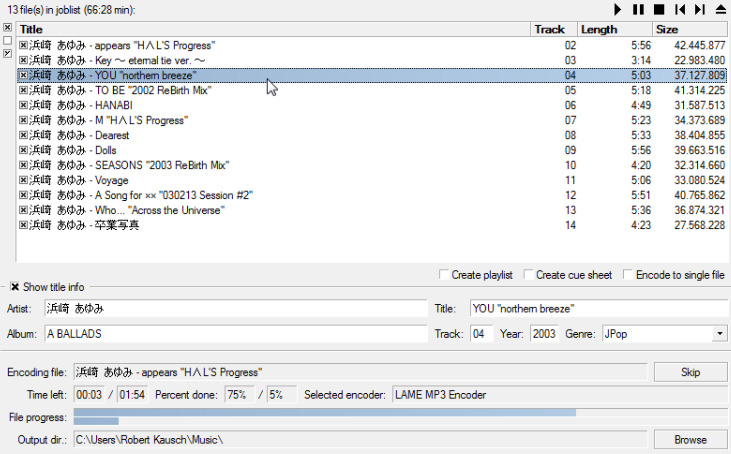Viewport: 731px width, 454px height.
Task: Click the size value 42.445.877
Action: pyautogui.click(x=699, y=45)
